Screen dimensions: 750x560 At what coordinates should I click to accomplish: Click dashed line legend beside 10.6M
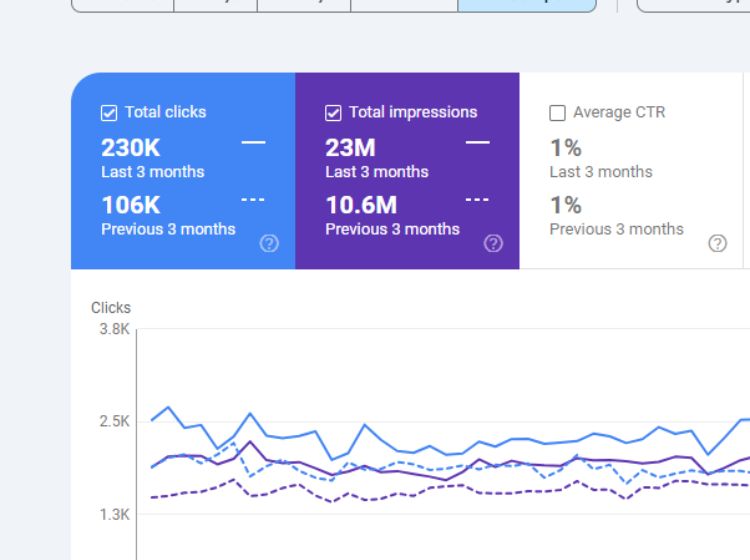click(477, 200)
